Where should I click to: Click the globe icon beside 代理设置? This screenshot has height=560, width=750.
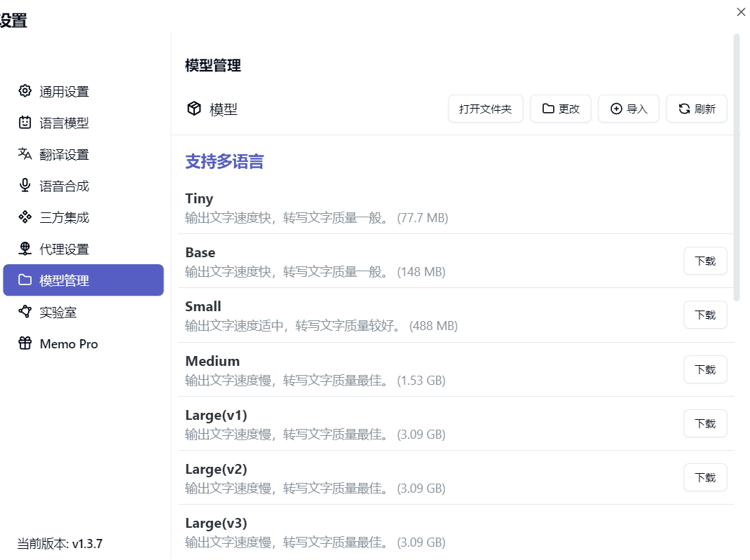point(25,249)
